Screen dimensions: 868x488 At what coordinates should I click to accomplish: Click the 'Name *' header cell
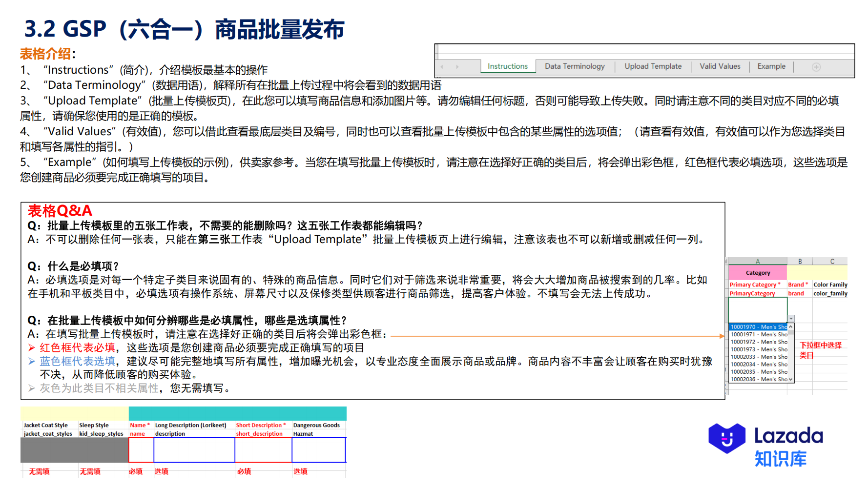click(x=141, y=425)
